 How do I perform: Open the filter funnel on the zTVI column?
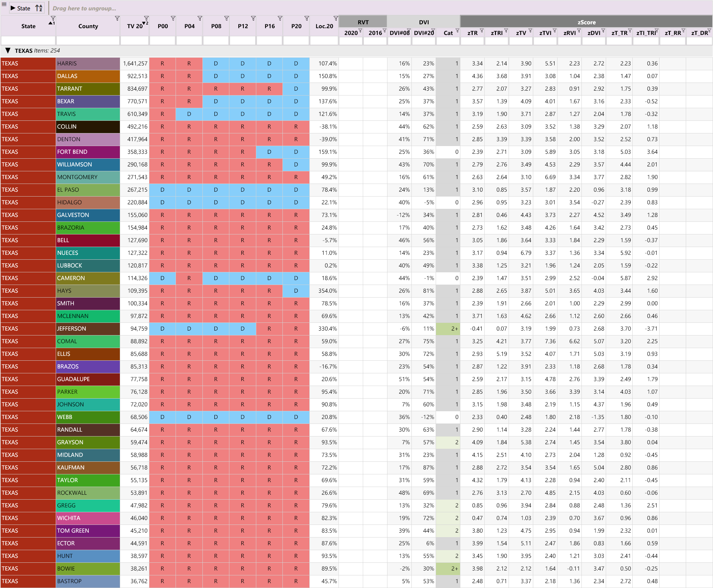(554, 31)
